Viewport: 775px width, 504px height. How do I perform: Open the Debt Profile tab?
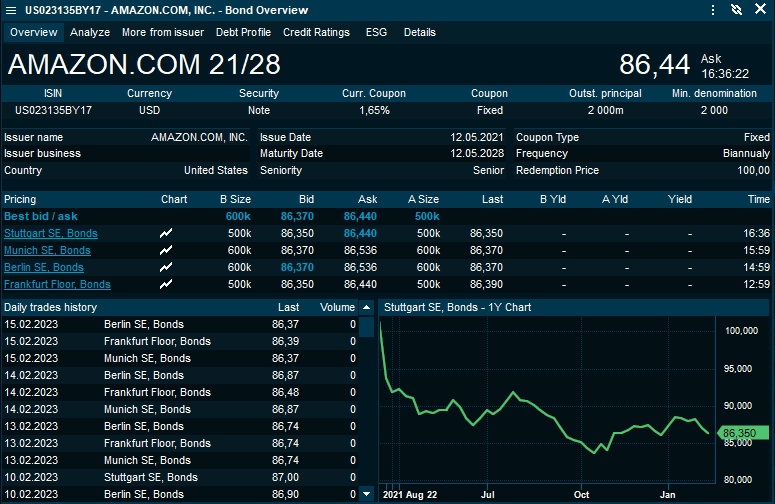243,32
